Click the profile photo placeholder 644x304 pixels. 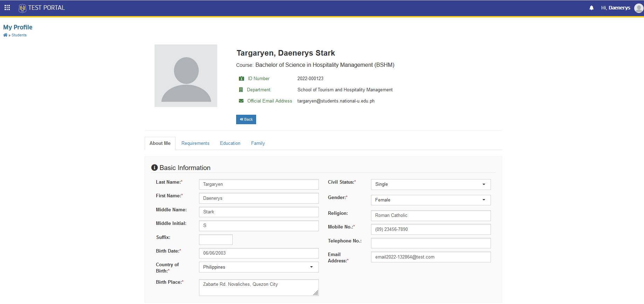click(x=186, y=76)
